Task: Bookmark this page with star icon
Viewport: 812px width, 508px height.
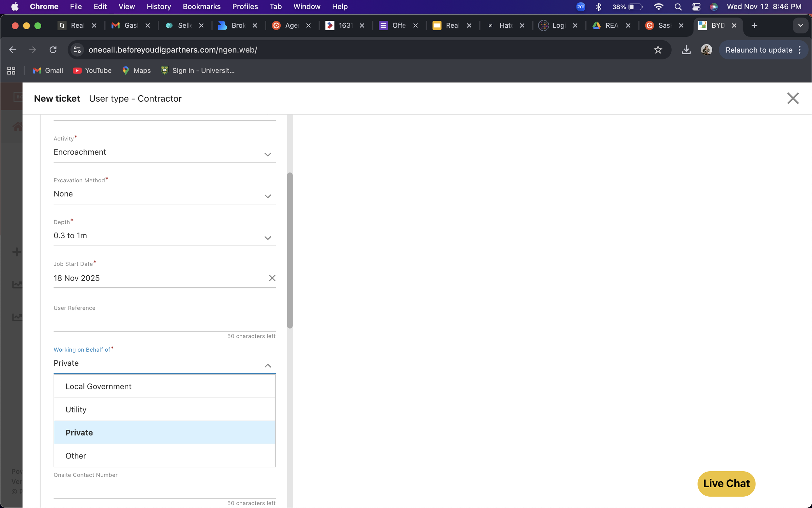Action: tap(658, 50)
